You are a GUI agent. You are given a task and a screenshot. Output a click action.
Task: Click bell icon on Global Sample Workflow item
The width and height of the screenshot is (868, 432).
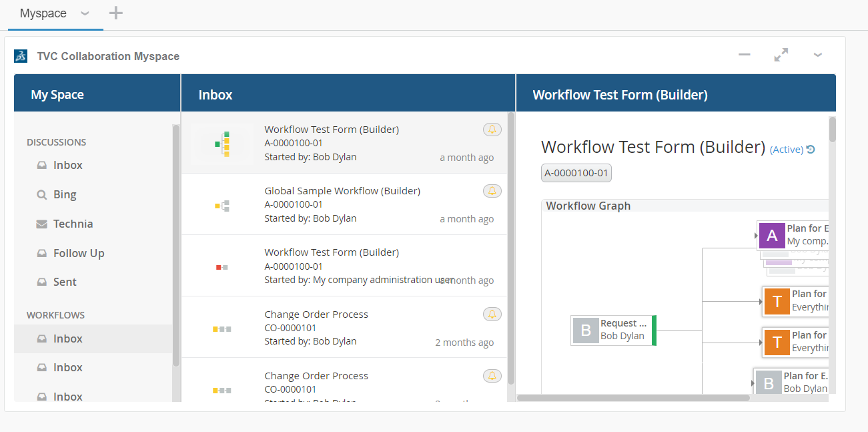coord(492,191)
